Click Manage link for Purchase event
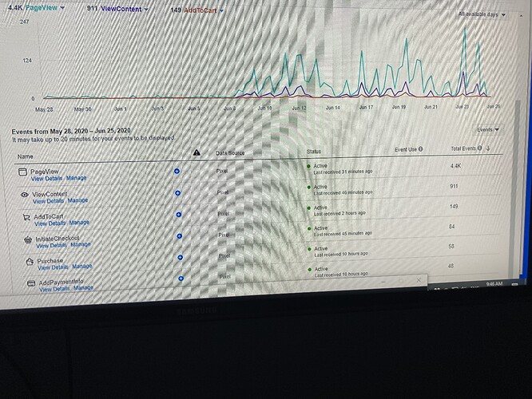The height and width of the screenshot is (399, 532). pyautogui.click(x=81, y=267)
